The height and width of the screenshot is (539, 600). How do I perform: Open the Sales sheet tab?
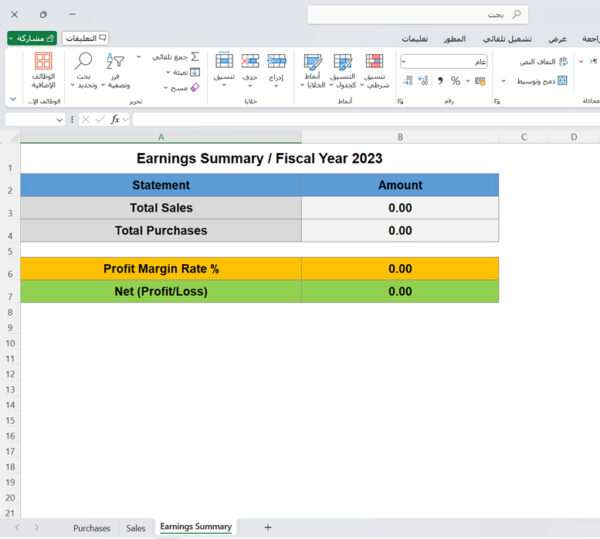point(135,527)
